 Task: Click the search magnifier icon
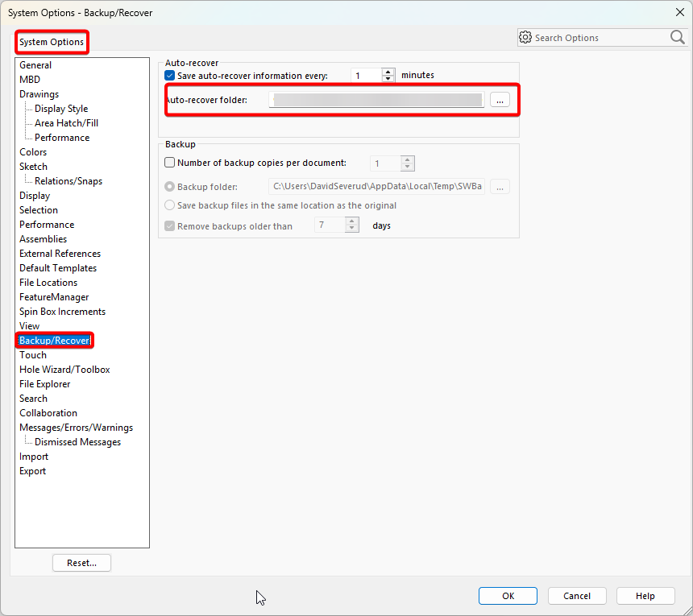tap(677, 38)
